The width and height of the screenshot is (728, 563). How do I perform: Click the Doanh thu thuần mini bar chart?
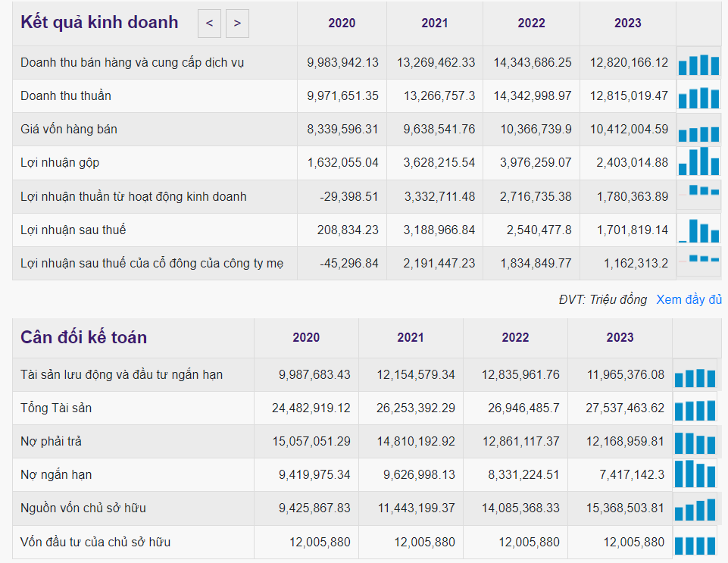(698, 97)
